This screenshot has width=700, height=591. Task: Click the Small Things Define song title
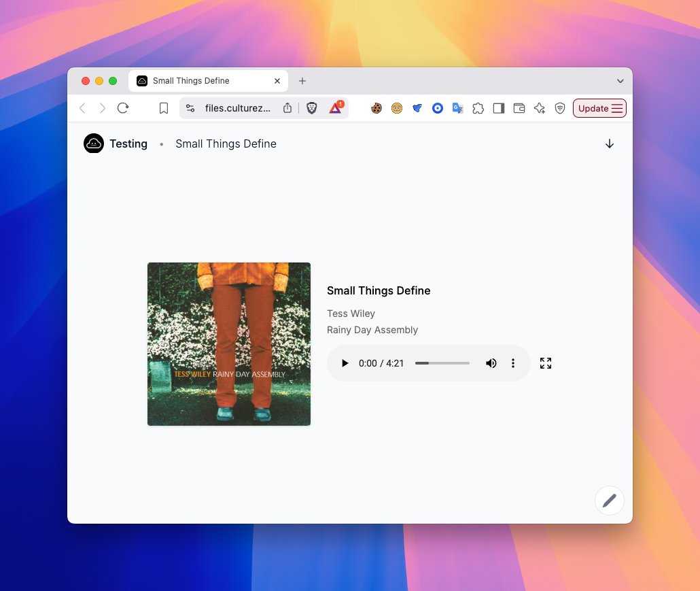379,291
